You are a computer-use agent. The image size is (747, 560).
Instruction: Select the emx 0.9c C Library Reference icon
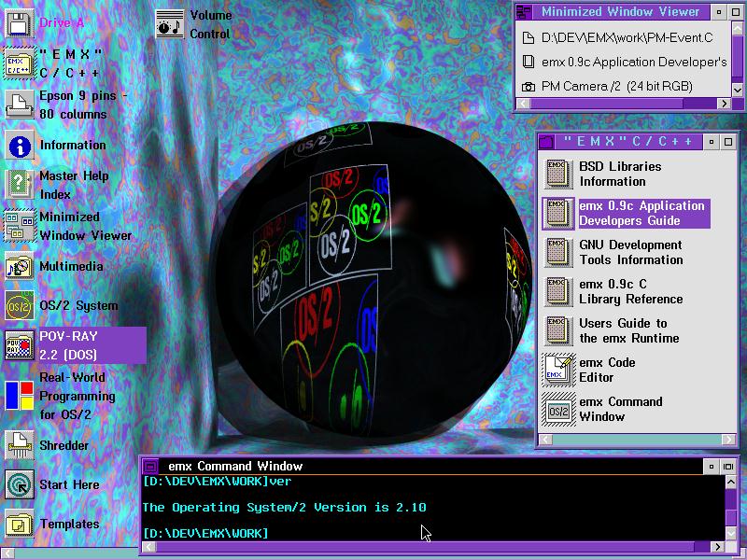(x=558, y=291)
